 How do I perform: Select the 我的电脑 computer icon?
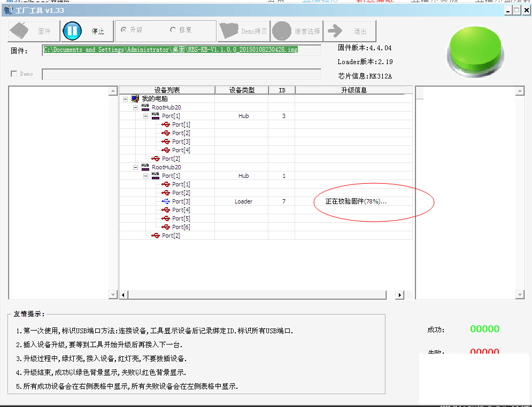point(135,99)
